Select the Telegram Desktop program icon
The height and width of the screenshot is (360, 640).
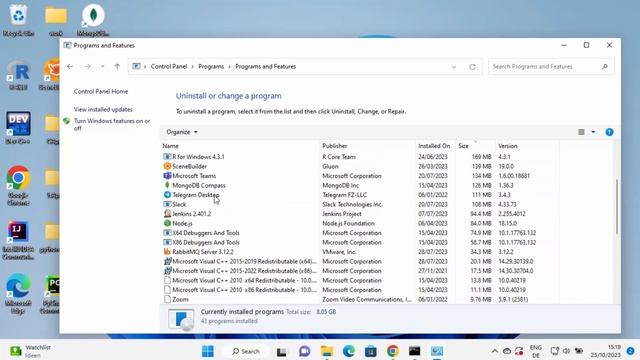pyautogui.click(x=167, y=195)
